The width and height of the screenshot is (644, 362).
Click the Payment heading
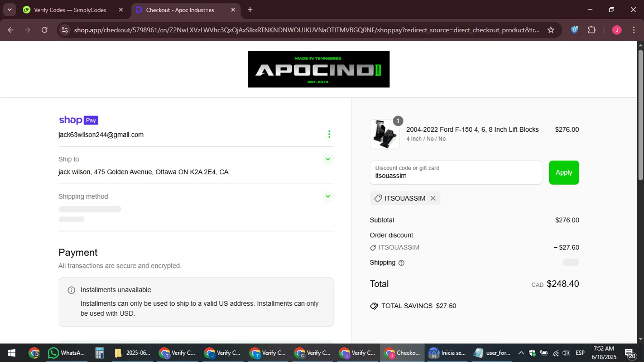pos(78,252)
